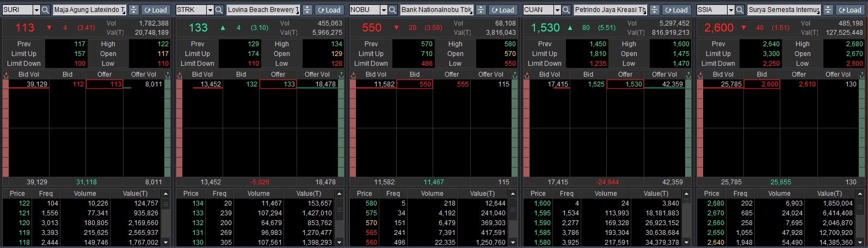This screenshot has width=868, height=248.
Task: Click the scroll-up arrow in the NOBU price table
Action: (x=514, y=194)
